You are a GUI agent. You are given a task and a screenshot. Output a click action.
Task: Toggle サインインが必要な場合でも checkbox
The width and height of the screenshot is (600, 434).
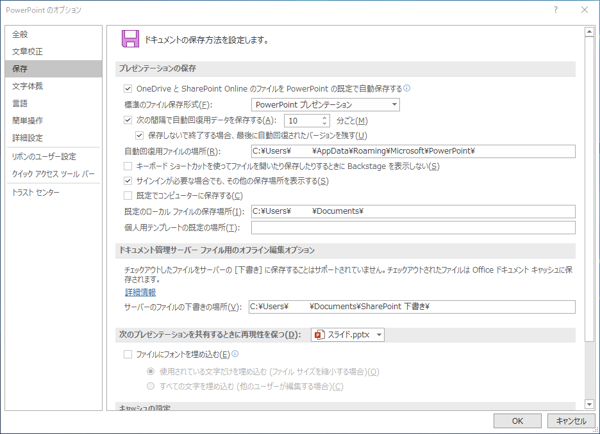(128, 181)
